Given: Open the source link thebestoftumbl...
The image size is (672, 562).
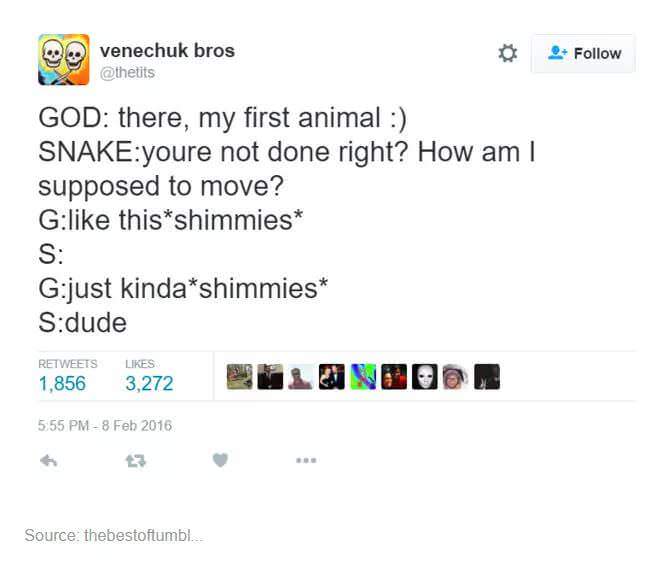Looking at the screenshot, I should pos(113,535).
